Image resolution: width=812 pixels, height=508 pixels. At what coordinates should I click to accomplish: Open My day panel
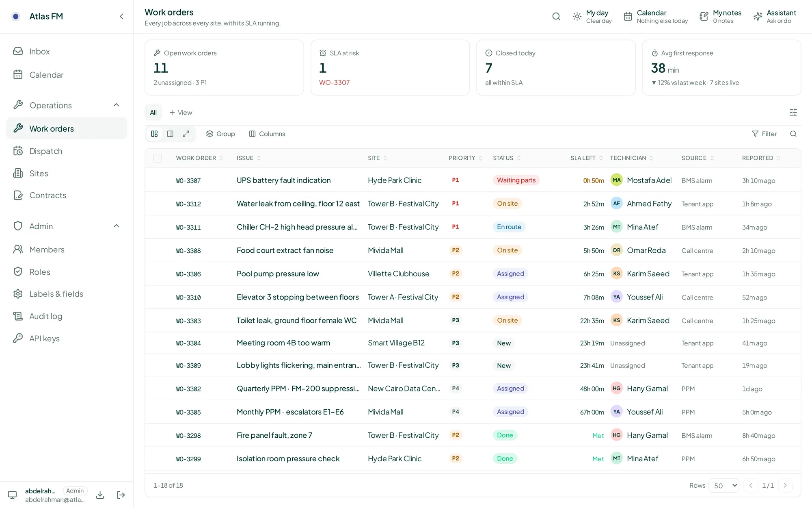point(592,16)
